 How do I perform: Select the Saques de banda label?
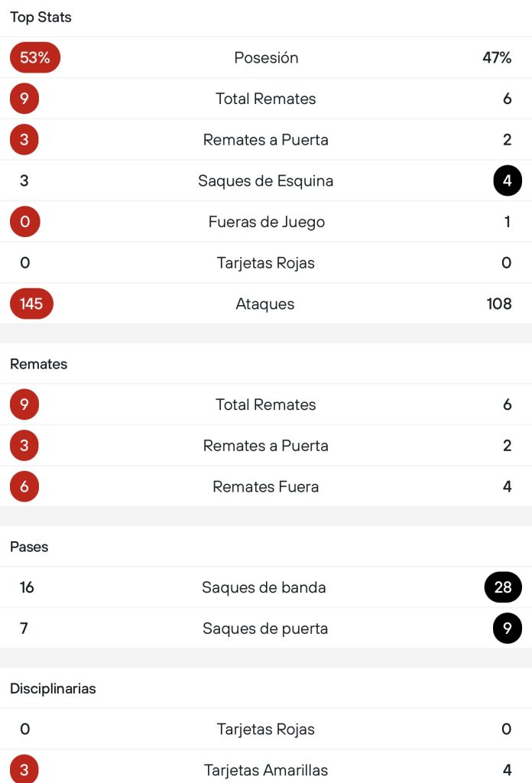264,587
